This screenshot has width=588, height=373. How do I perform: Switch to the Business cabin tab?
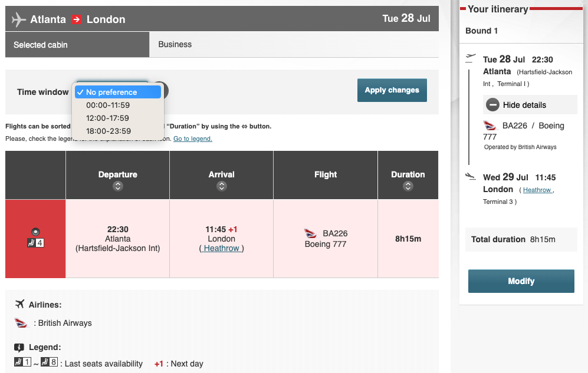click(x=175, y=44)
